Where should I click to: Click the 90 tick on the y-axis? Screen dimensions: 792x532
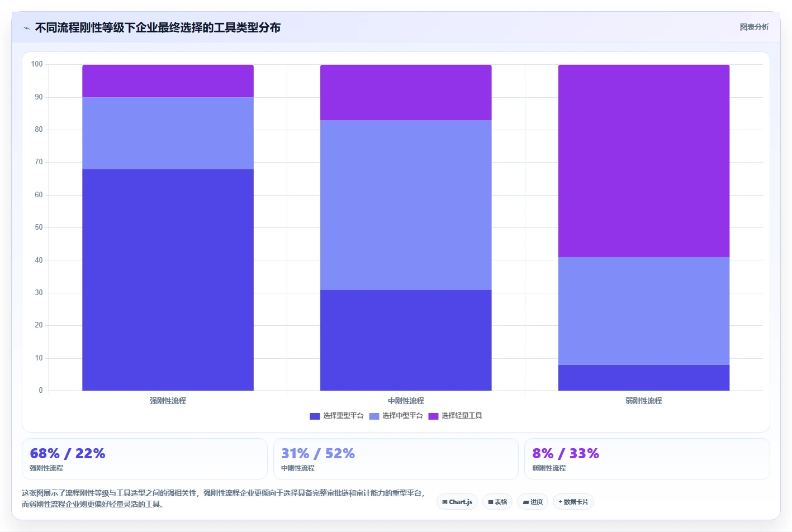(x=39, y=97)
